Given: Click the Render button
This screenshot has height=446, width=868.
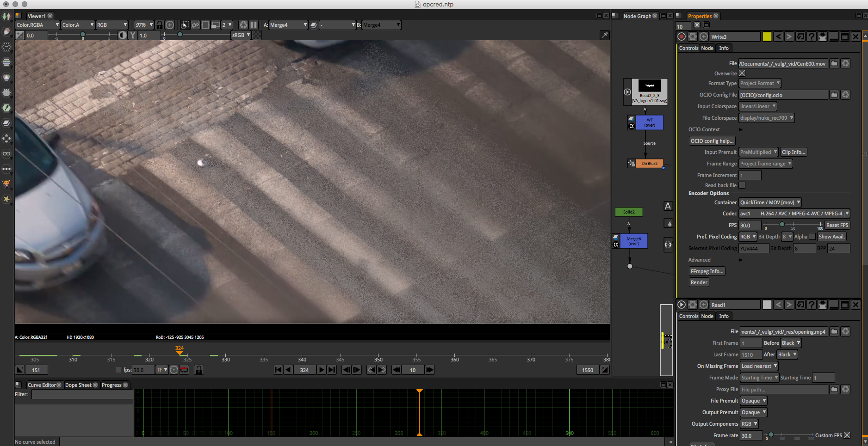Looking at the screenshot, I should click(x=699, y=282).
